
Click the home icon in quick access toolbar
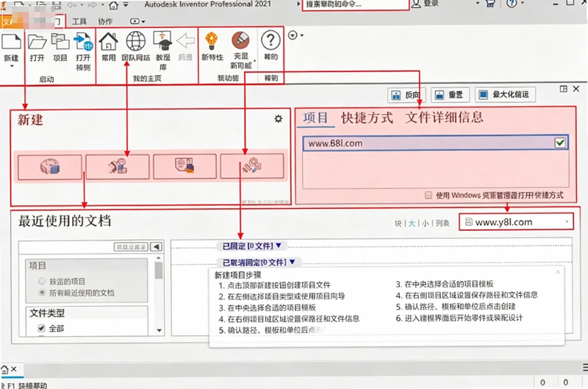point(114,5)
